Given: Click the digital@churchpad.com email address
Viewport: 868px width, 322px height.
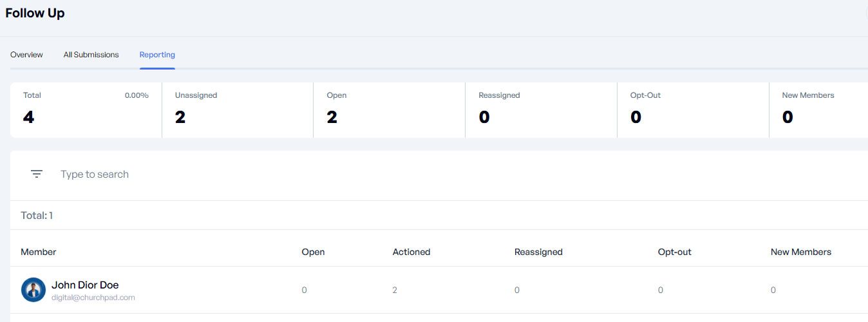Looking at the screenshot, I should 93,298.
